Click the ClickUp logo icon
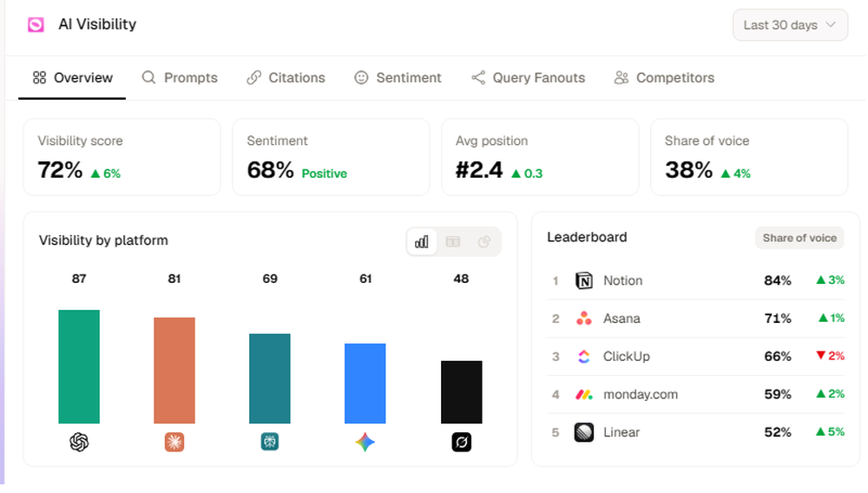868x493 pixels. tap(584, 357)
